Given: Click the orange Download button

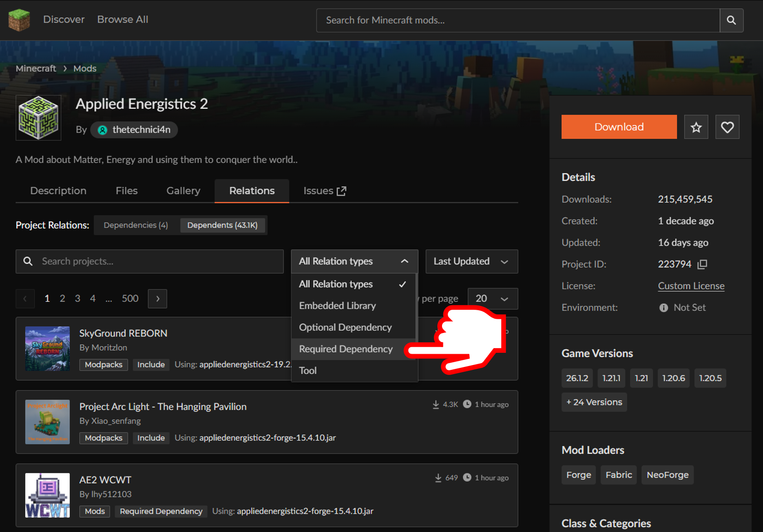Looking at the screenshot, I should 619,127.
